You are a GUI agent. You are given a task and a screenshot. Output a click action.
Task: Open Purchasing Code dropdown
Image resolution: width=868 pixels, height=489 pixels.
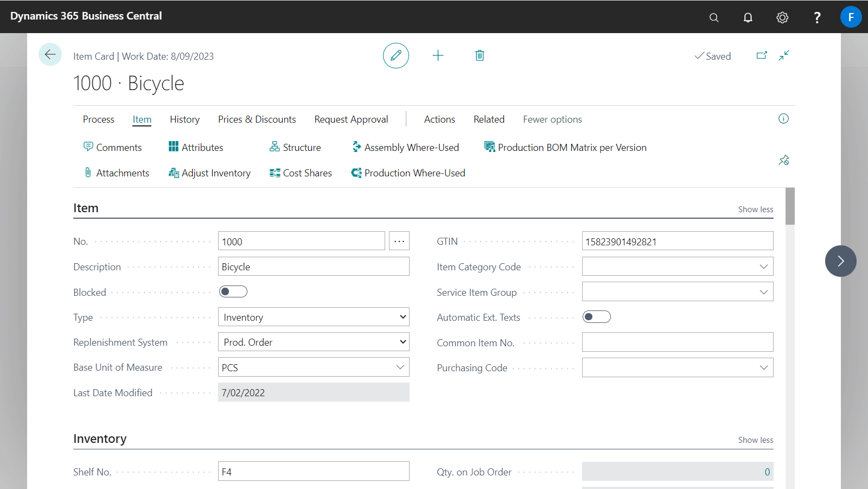point(764,367)
